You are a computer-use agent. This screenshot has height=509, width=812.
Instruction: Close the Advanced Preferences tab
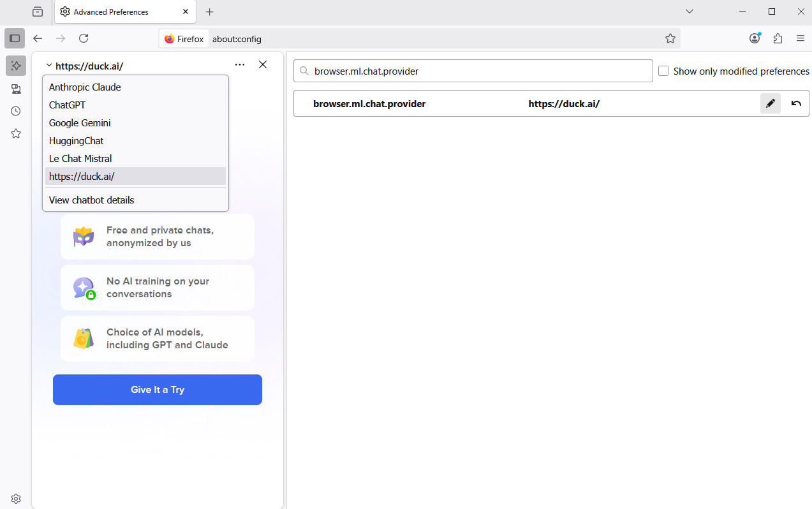(x=186, y=11)
